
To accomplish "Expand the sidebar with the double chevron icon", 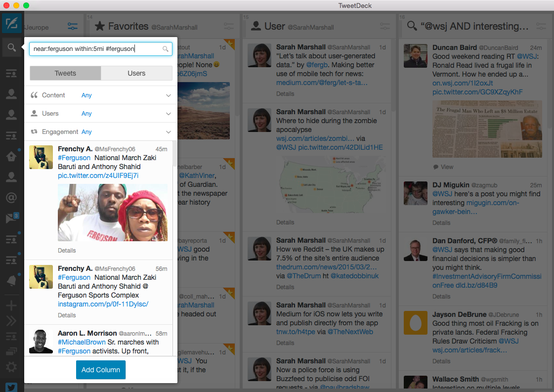I will click(11, 321).
